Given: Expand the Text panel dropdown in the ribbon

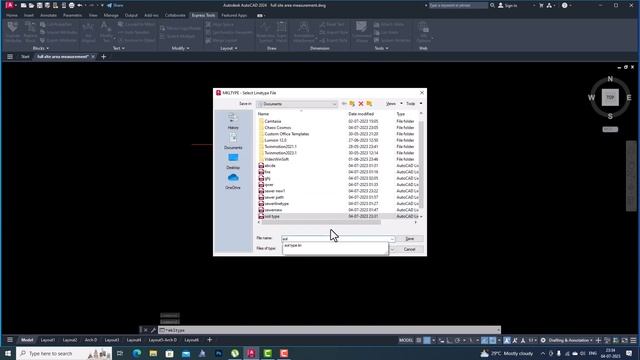Looking at the screenshot, I should pyautogui.click(x=118, y=48).
